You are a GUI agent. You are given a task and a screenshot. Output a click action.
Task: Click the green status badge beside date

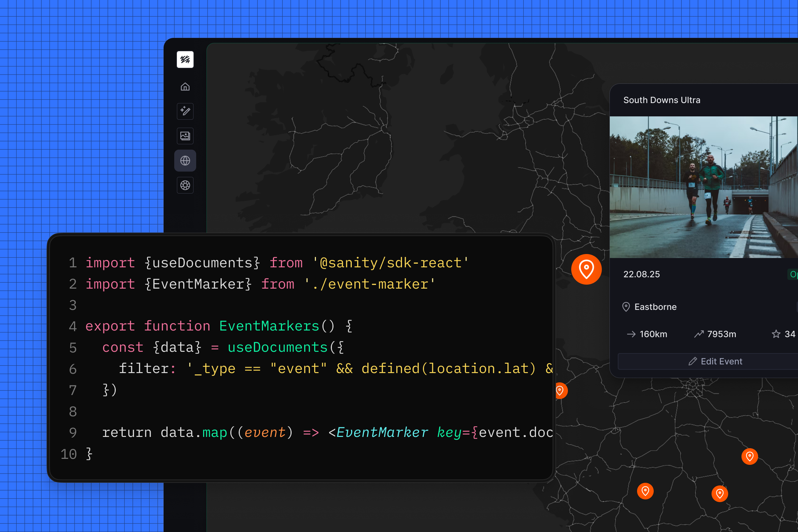tap(793, 274)
